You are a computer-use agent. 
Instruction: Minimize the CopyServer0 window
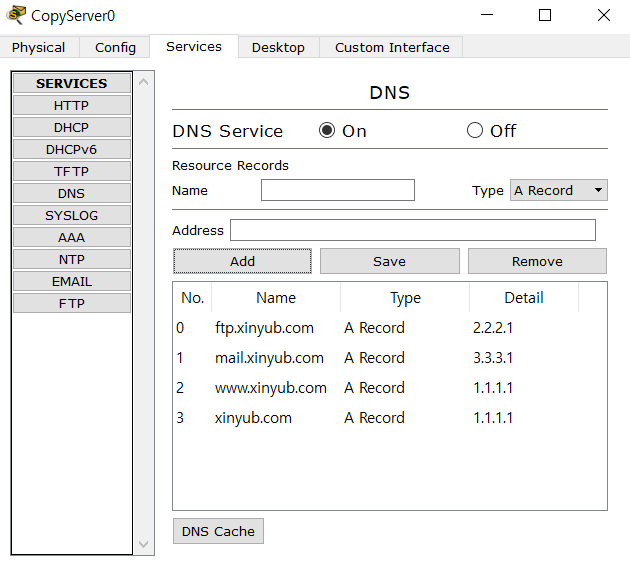tap(487, 15)
